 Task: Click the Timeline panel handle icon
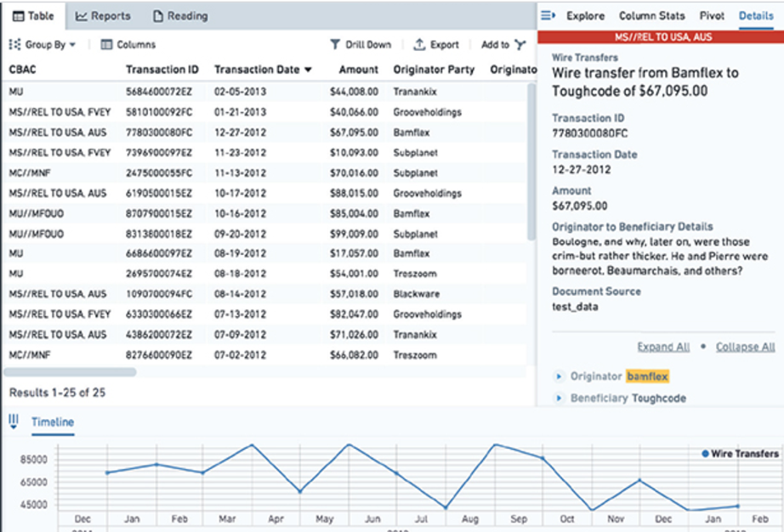click(x=14, y=422)
